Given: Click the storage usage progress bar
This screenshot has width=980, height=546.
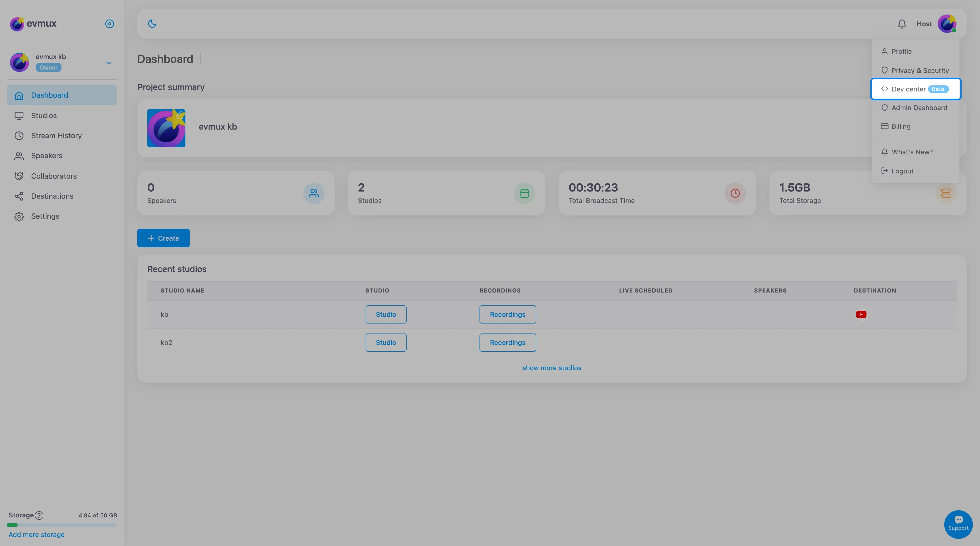Looking at the screenshot, I should 62,525.
